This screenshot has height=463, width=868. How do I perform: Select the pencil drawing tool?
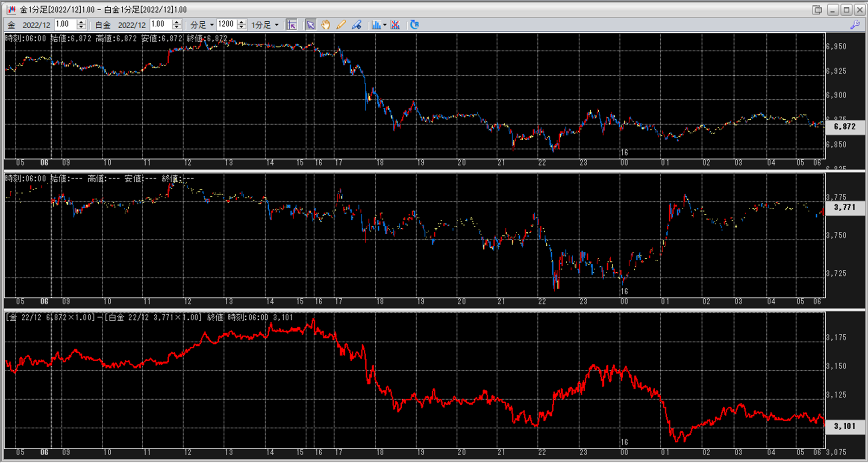pos(341,25)
